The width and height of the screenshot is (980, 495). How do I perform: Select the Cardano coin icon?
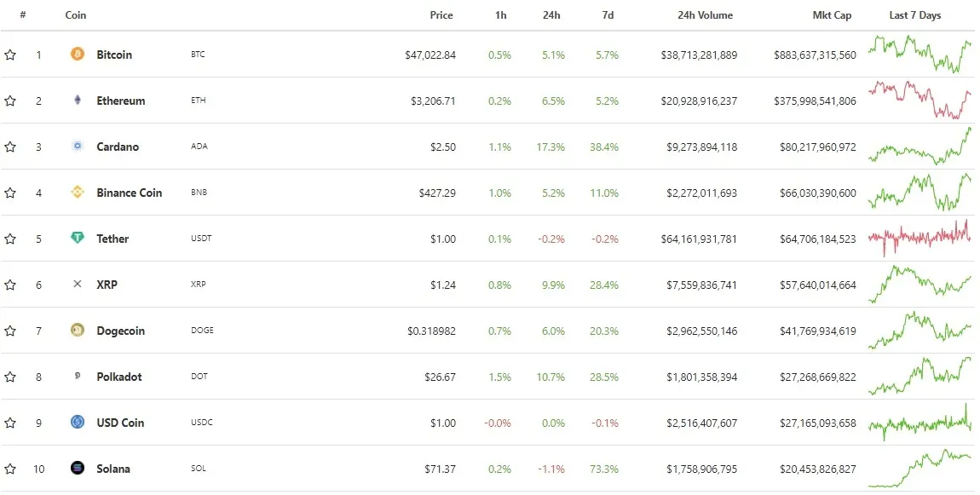77,147
